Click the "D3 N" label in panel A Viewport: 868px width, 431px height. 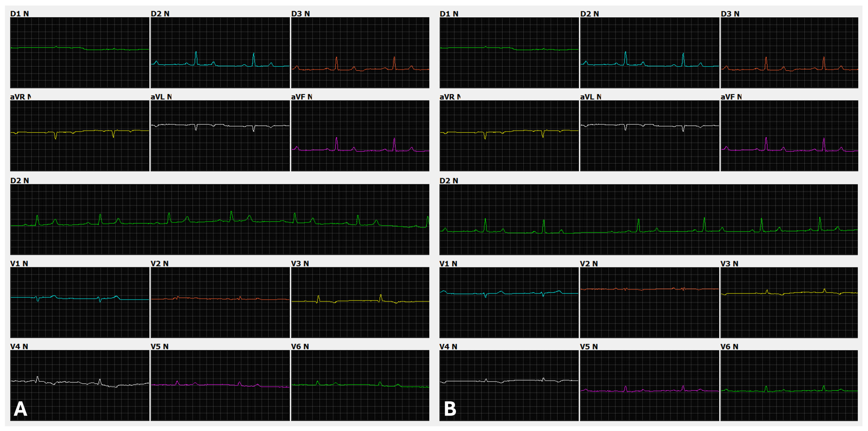(301, 14)
